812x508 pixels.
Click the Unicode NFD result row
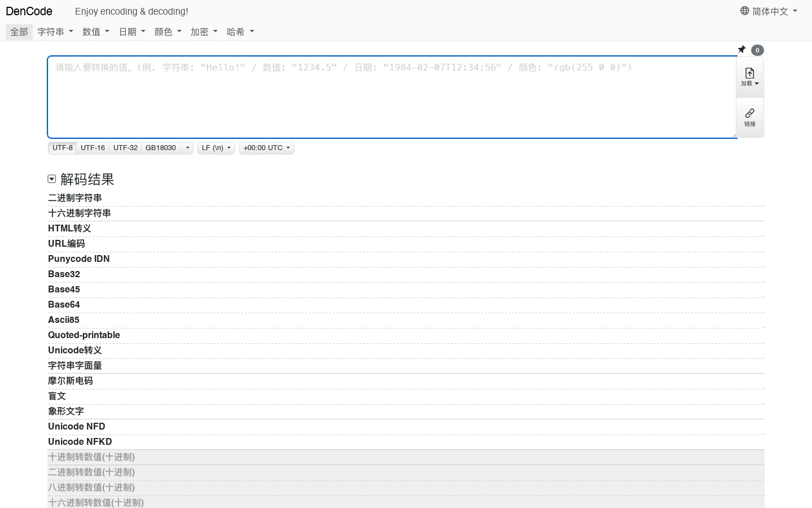406,427
